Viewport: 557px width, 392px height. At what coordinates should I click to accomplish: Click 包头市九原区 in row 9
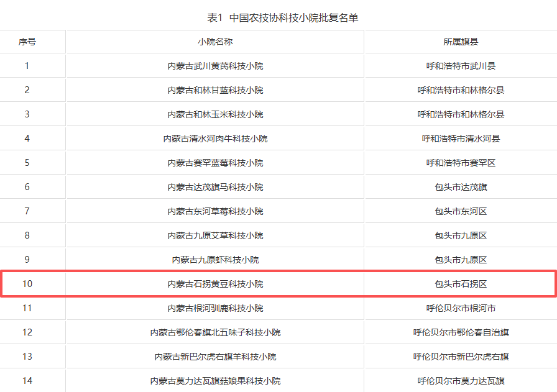(x=461, y=260)
